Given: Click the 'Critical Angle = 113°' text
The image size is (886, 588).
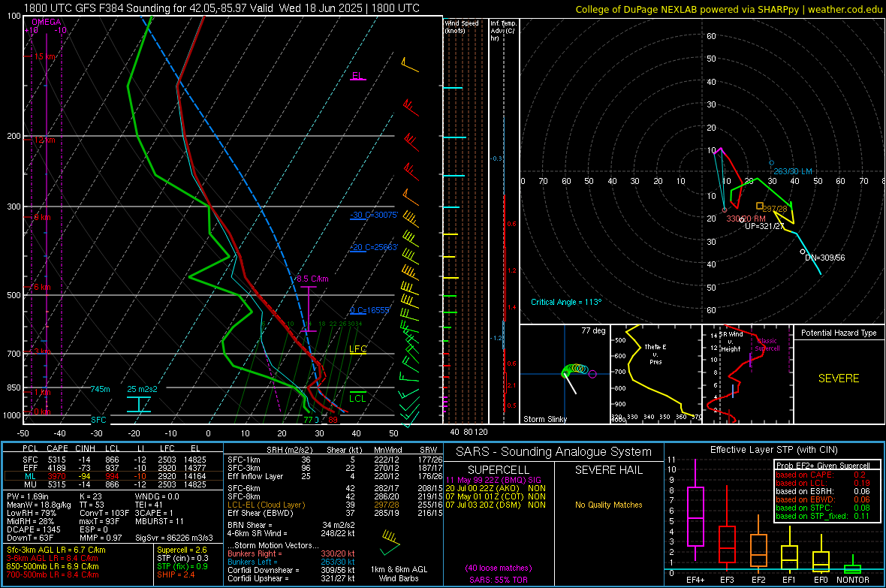Looking at the screenshot, I should [566, 302].
